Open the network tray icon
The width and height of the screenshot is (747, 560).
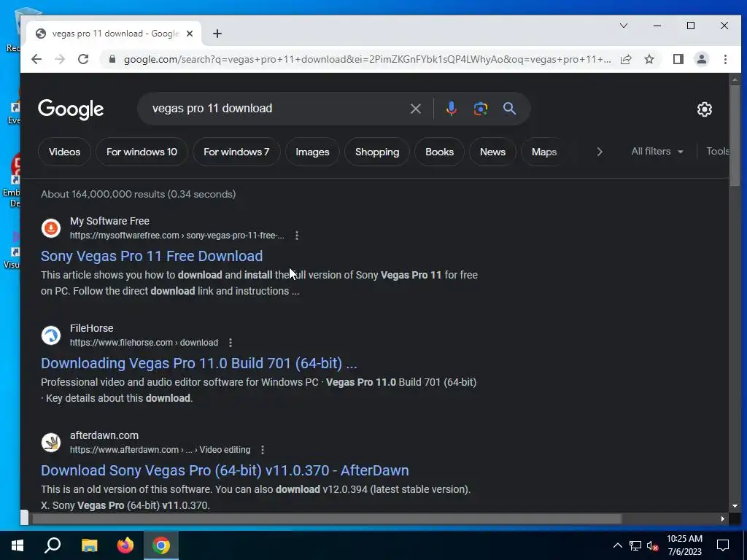pos(635,545)
